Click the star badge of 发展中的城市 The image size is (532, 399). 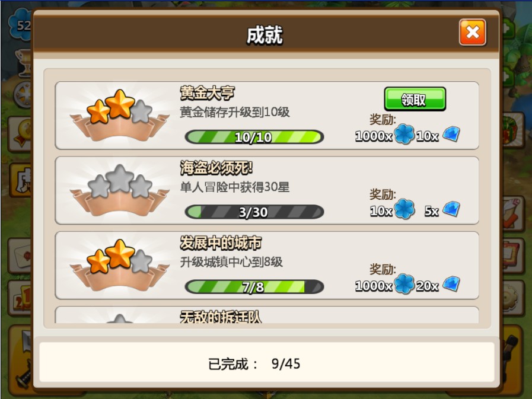pyautogui.click(x=119, y=266)
